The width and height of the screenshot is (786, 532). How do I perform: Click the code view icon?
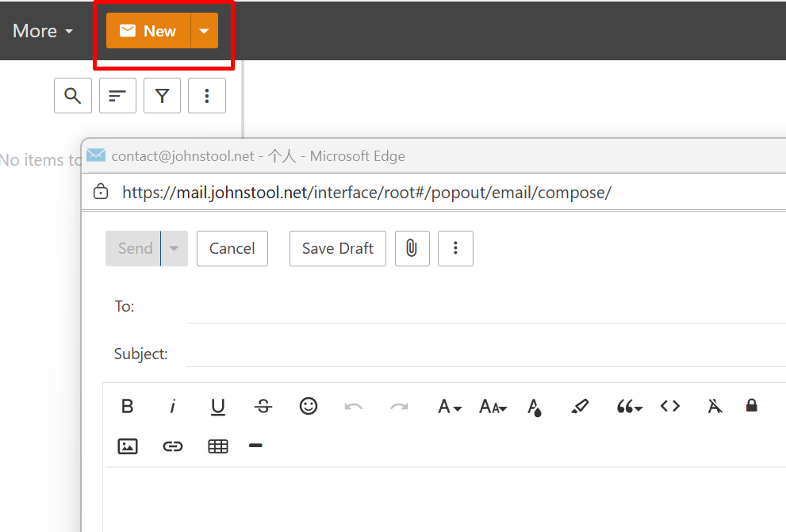670,406
